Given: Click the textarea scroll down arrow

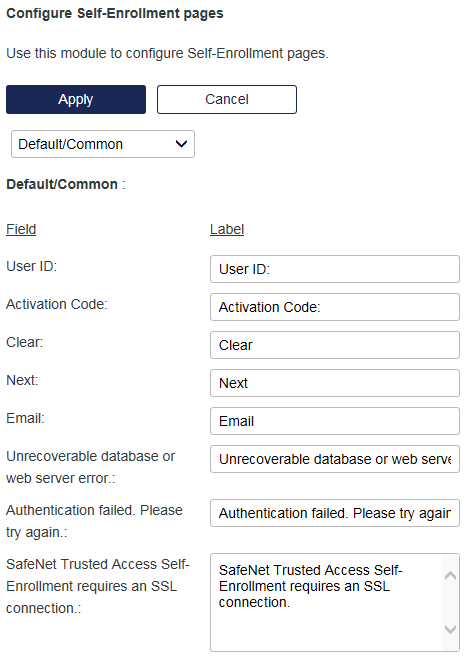Looking at the screenshot, I should tap(451, 629).
